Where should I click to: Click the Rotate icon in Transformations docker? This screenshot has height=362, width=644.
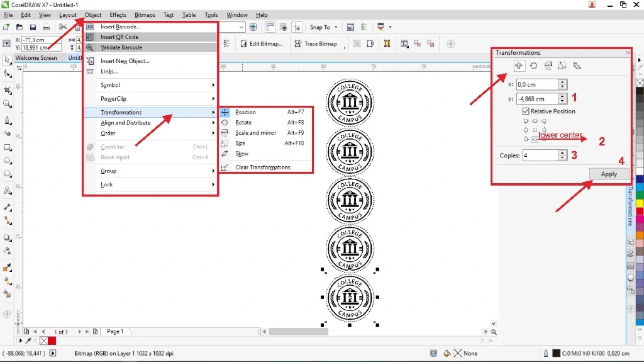533,65
